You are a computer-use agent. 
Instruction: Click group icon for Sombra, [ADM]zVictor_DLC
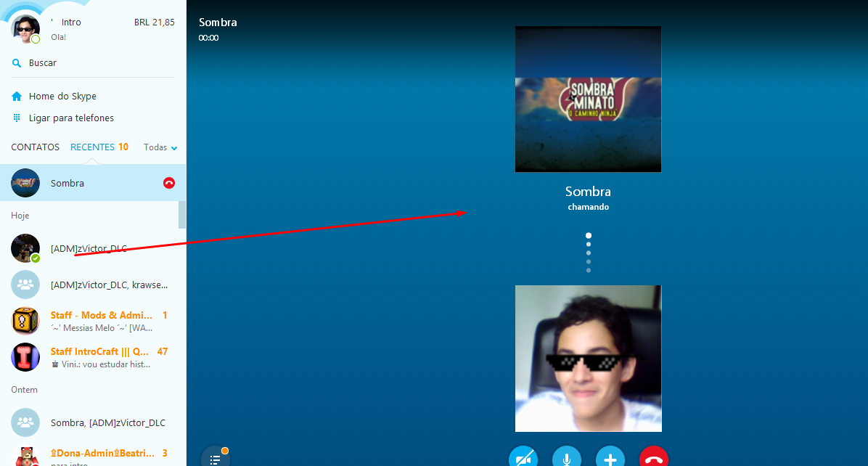point(25,423)
